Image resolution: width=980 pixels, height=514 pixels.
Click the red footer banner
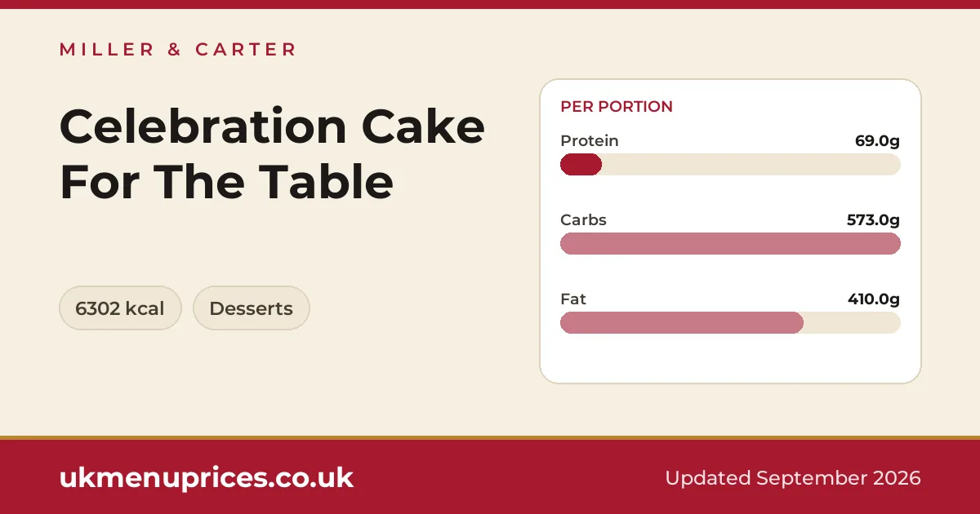coord(490,477)
